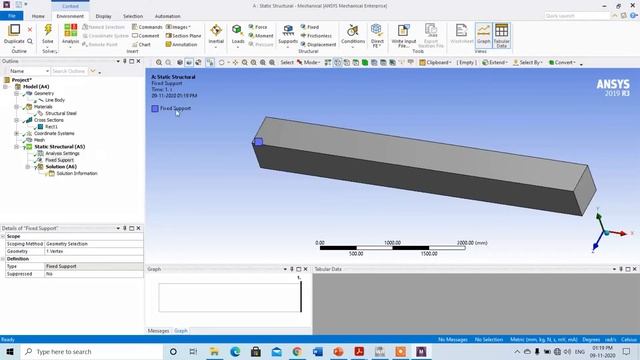Click the Solve lightning bolt icon

pos(48,30)
